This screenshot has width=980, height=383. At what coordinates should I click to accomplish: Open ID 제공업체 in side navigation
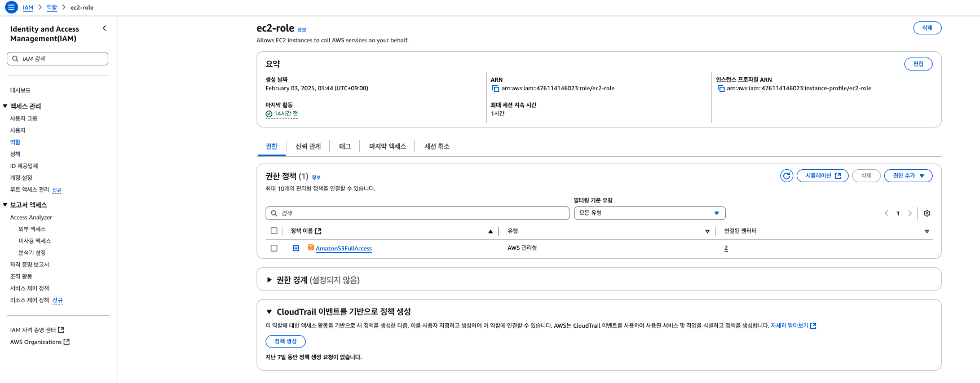point(24,166)
